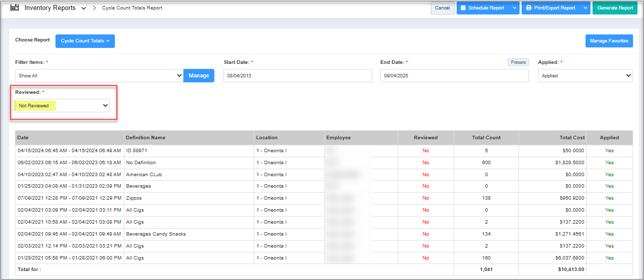The image size is (644, 280).
Task: Open the Reviewed Not Reviewed dropdown
Action: [62, 106]
